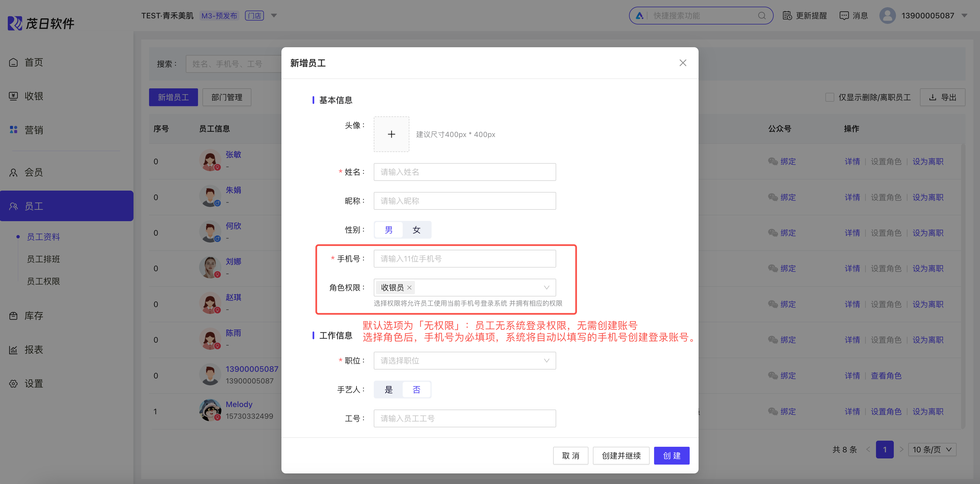980x484 pixels.
Task: Open 员工排班 submenu item
Action: [x=43, y=259]
